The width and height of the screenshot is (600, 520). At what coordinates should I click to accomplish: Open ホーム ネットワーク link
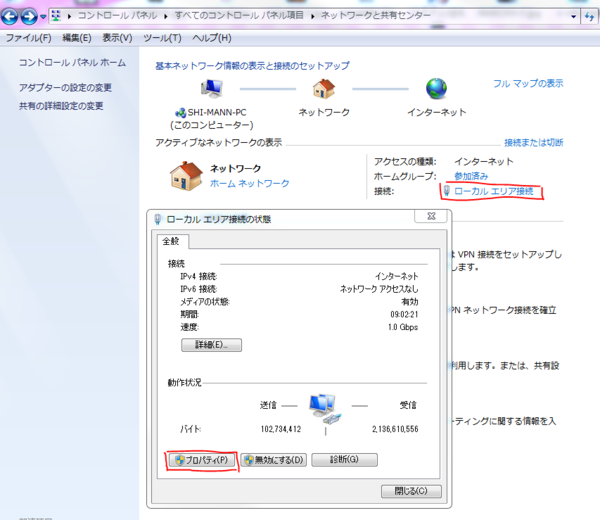tap(249, 183)
